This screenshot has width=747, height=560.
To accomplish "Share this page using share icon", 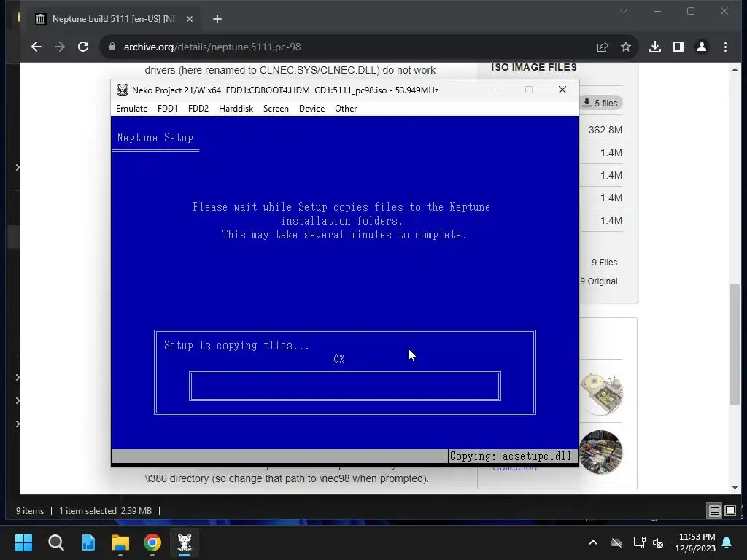I will pyautogui.click(x=603, y=47).
